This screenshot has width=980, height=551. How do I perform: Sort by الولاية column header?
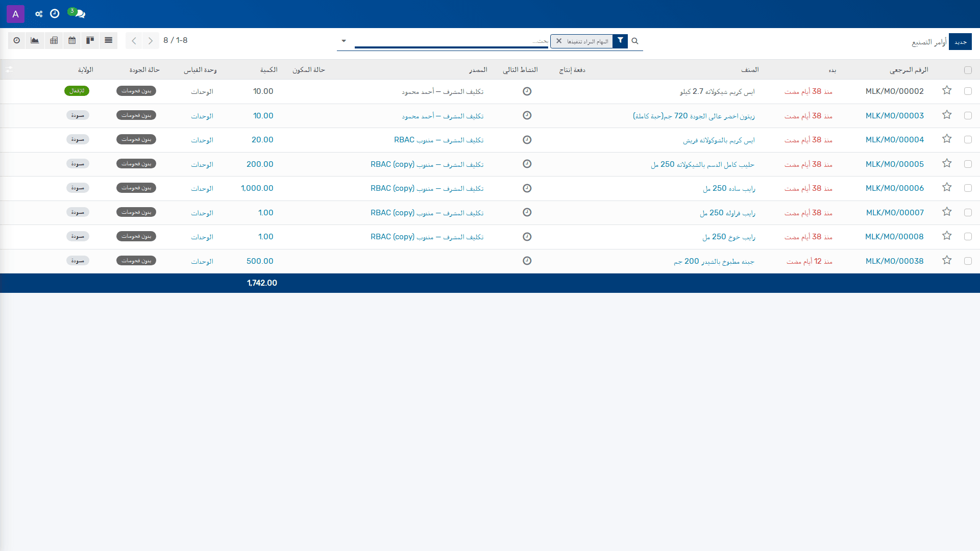point(85,70)
